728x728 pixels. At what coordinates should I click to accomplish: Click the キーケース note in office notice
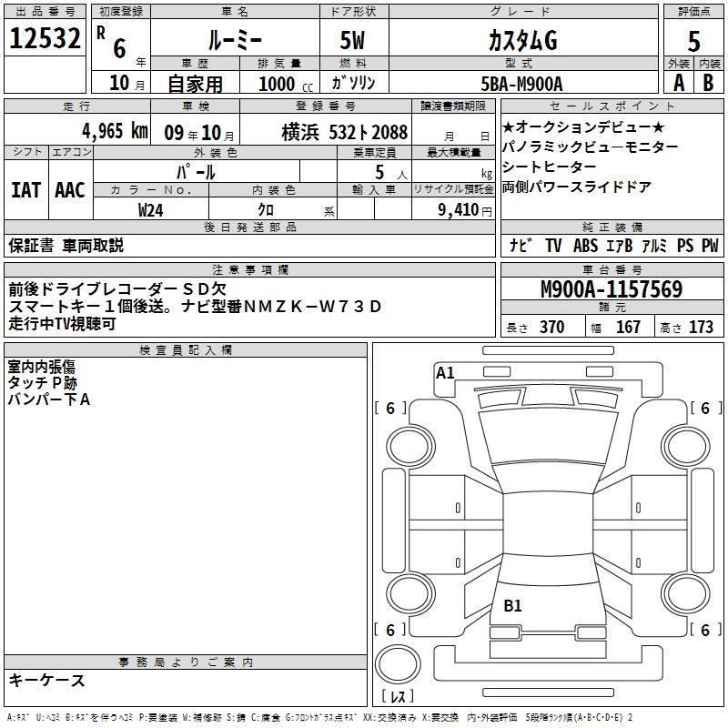click(x=47, y=681)
